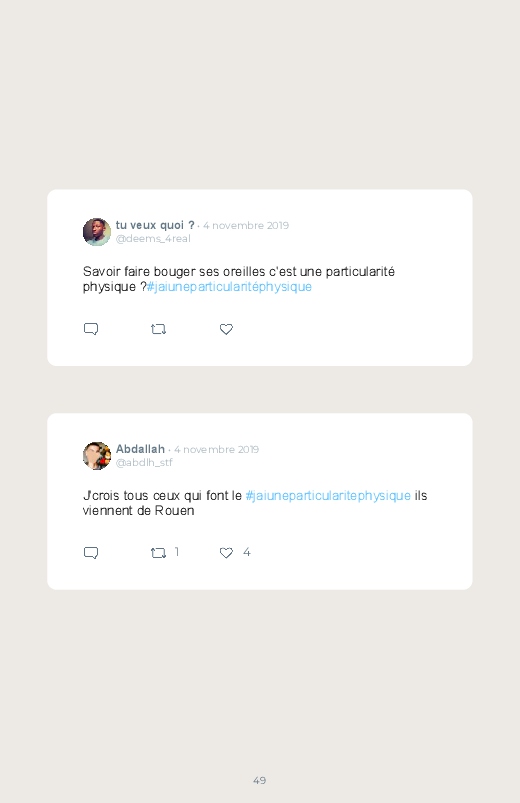Viewport: 520px width, 803px height.
Task: Open the @abdlh_stf handle
Action: (144, 462)
